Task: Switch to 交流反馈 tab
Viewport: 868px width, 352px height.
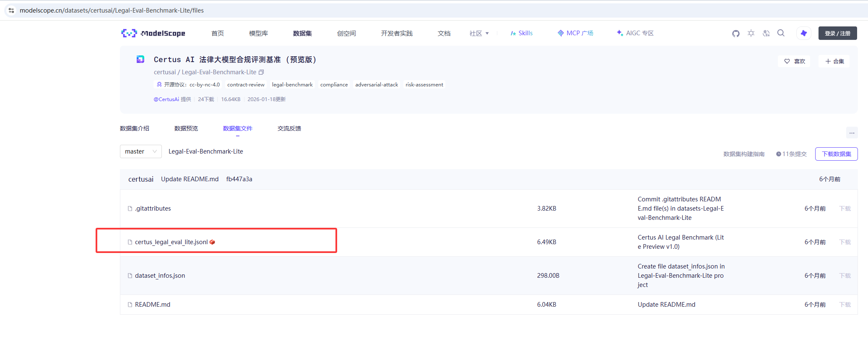Action: [289, 128]
